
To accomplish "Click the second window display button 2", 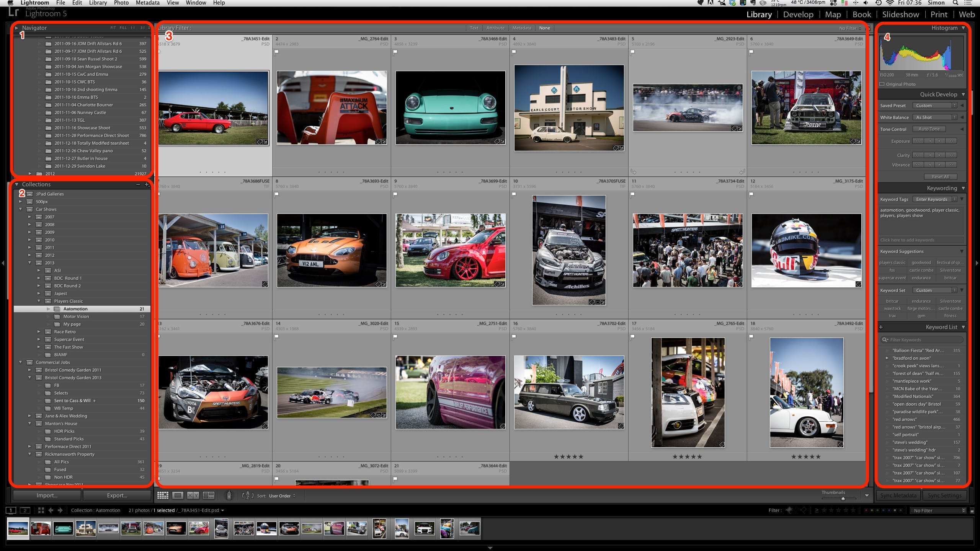I will pyautogui.click(x=25, y=510).
